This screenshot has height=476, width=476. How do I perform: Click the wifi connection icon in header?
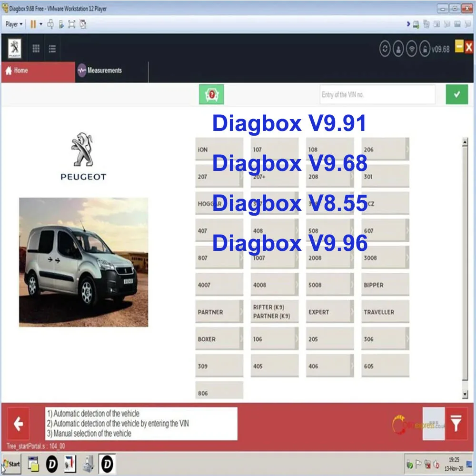tap(412, 48)
